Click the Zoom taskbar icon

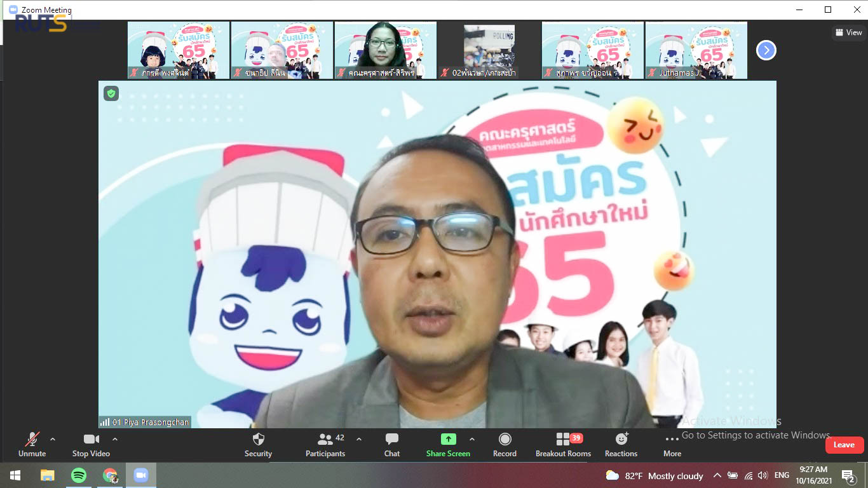click(x=141, y=475)
